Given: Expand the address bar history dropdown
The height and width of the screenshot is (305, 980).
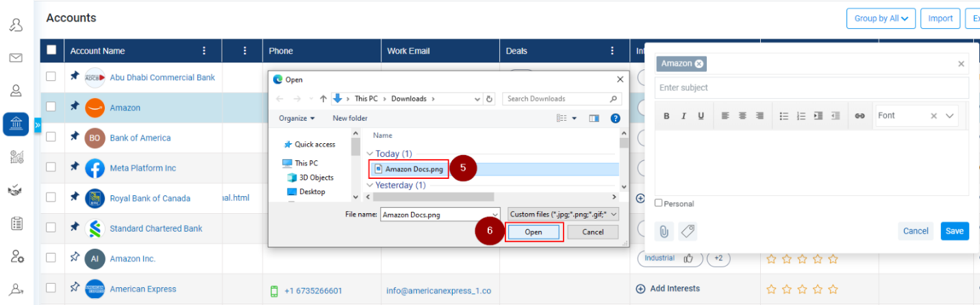Looking at the screenshot, I should (477, 99).
